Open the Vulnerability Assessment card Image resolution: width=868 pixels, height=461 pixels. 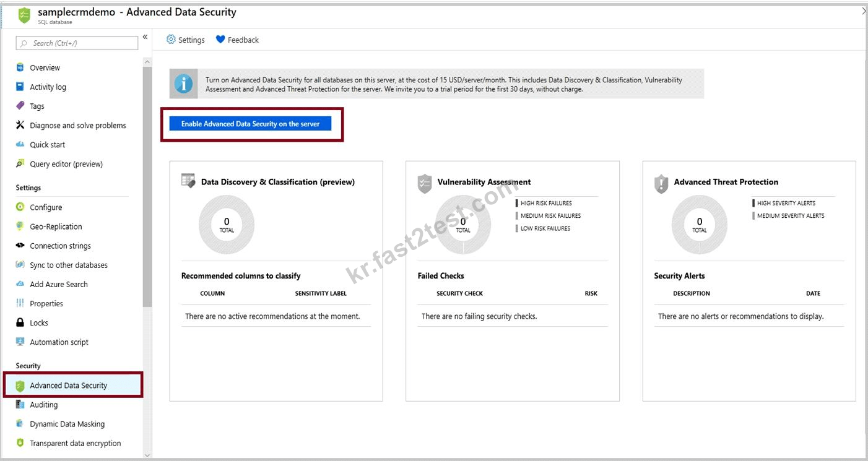513,281
